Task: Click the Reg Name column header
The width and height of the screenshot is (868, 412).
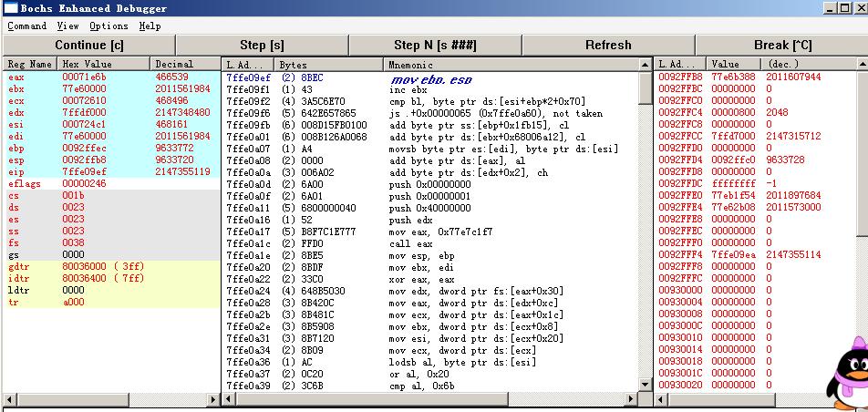Action: [x=30, y=64]
